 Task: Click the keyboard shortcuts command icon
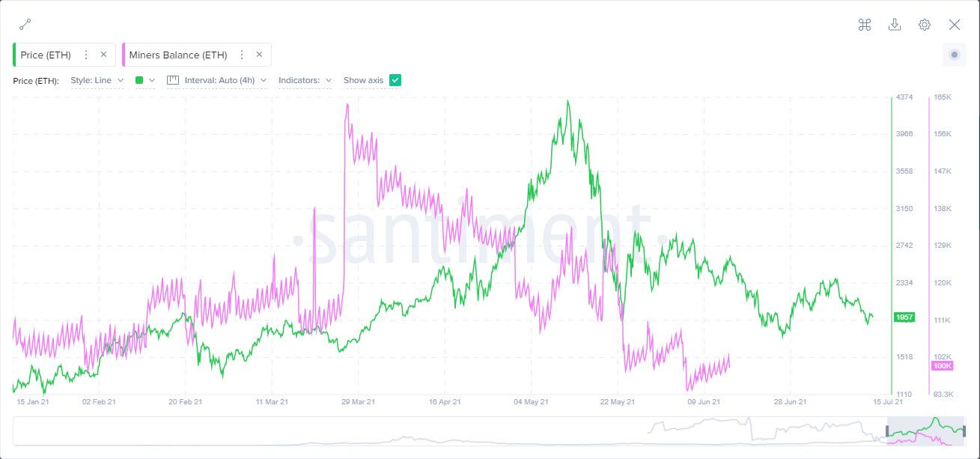click(865, 25)
